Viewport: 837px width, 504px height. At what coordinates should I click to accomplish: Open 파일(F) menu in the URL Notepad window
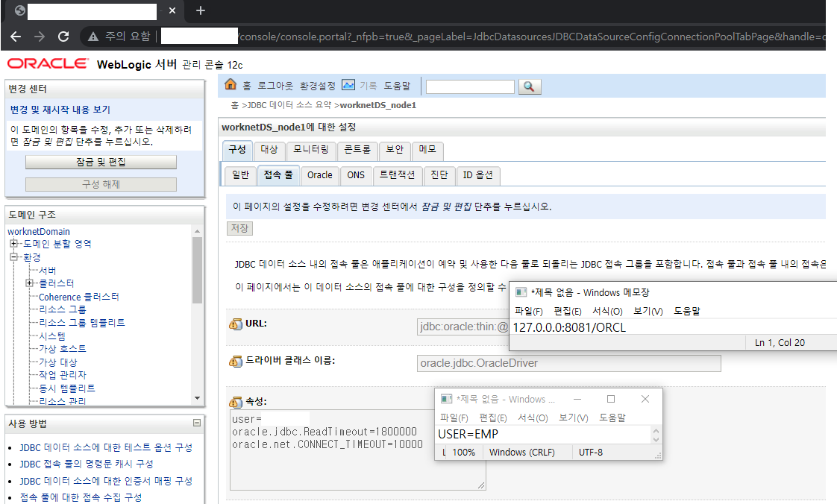[x=528, y=311]
